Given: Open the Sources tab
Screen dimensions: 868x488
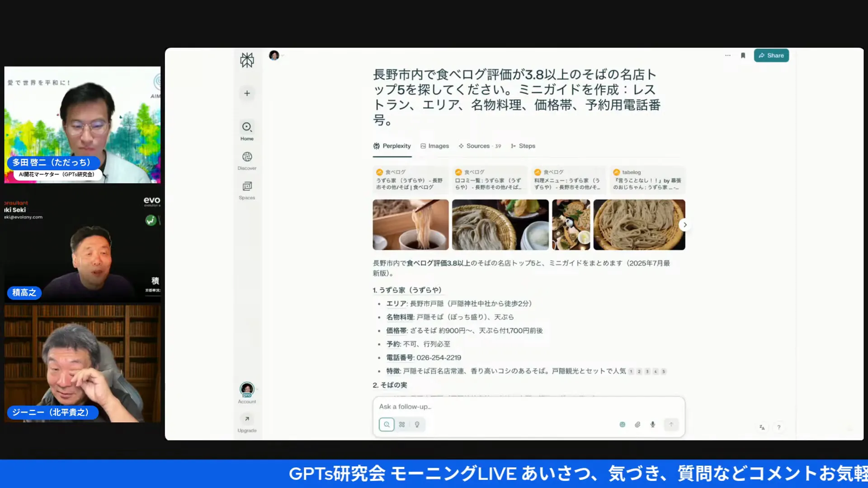Looking at the screenshot, I should [x=480, y=146].
